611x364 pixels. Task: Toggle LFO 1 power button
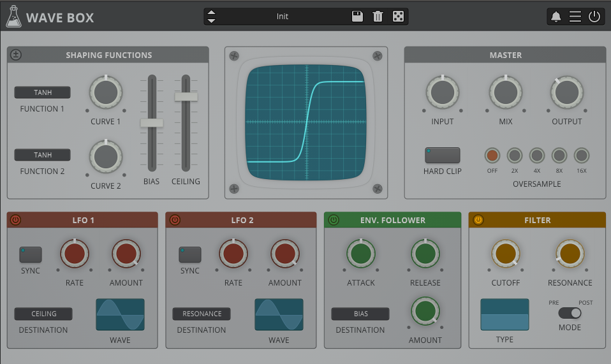[x=16, y=220]
